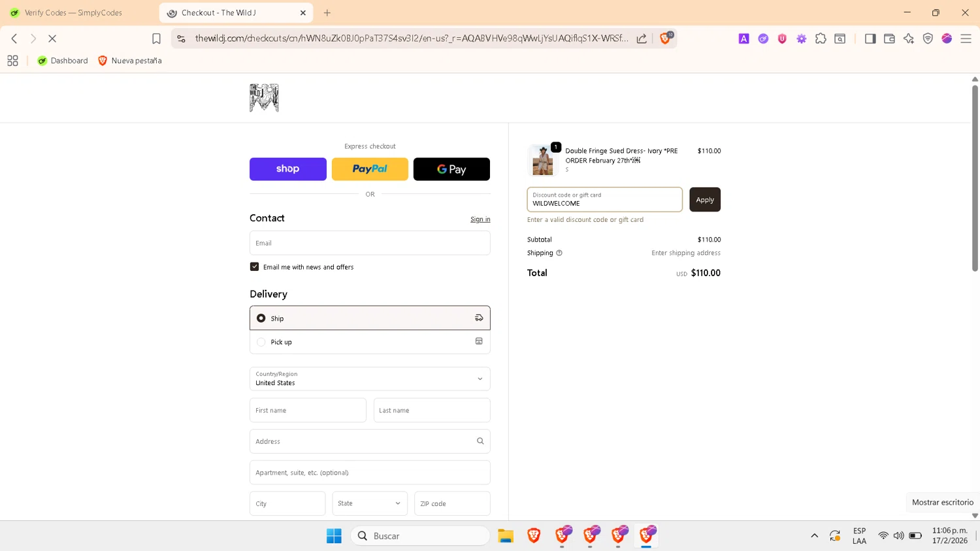
Task: Focus the Apartment, suite field
Action: (370, 473)
